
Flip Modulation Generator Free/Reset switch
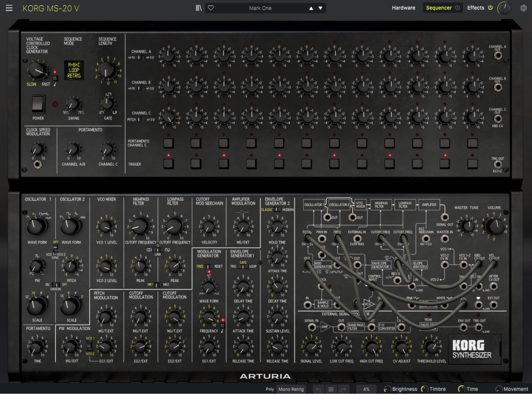[x=208, y=266]
